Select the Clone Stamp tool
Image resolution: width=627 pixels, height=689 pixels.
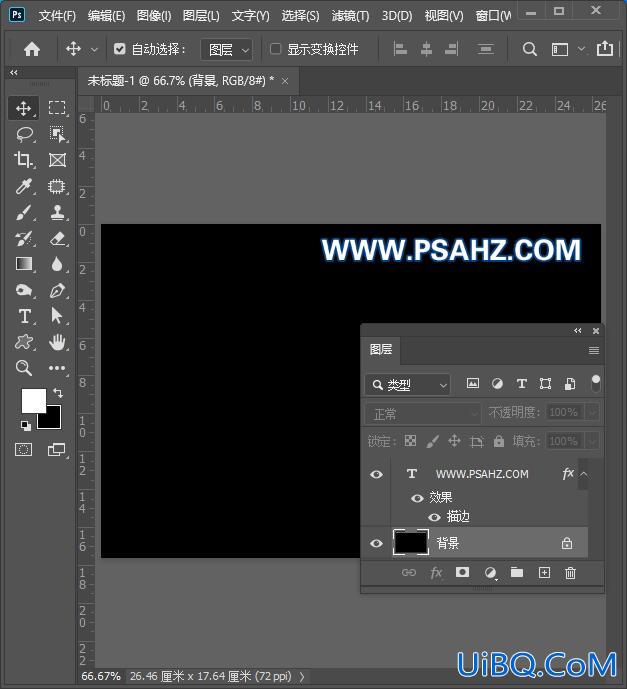pos(57,212)
